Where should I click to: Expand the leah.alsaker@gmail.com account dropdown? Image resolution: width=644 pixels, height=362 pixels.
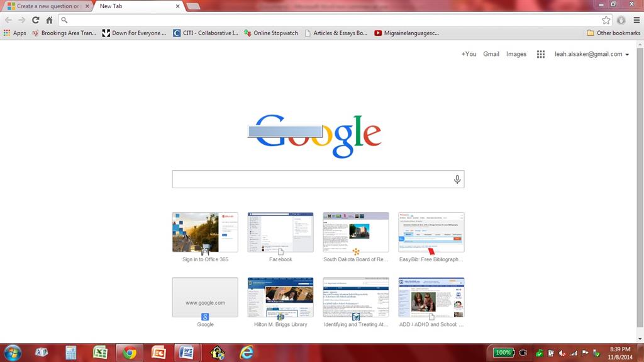[591, 54]
